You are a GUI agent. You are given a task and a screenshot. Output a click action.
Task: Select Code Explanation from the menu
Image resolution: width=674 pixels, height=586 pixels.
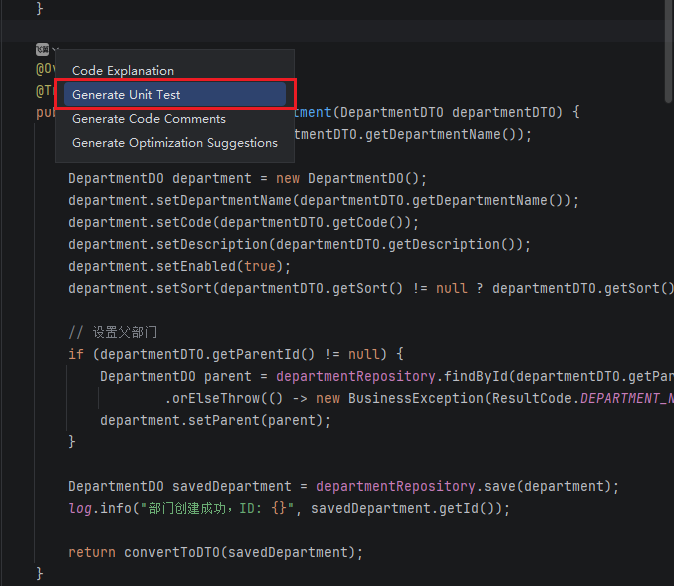click(123, 71)
